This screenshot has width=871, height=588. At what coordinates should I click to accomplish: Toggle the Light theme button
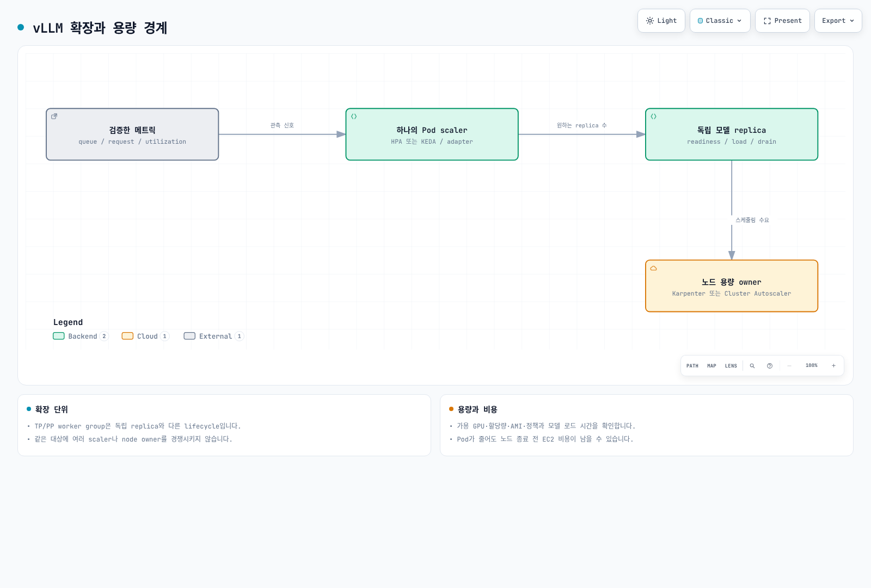tap(661, 21)
